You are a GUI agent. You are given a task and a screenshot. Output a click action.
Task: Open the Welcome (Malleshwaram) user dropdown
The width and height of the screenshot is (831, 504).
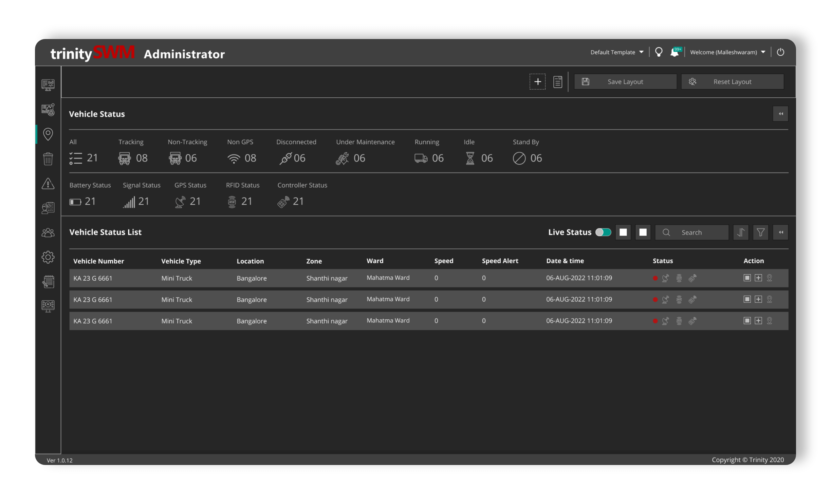point(727,52)
